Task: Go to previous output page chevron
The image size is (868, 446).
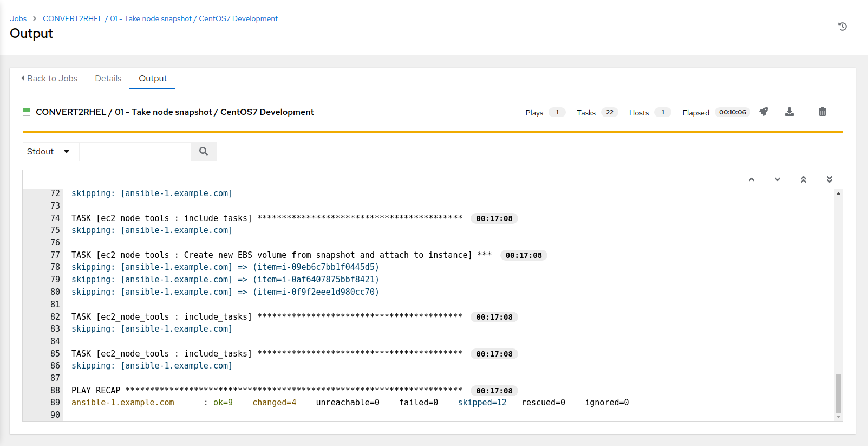Action: [752, 179]
